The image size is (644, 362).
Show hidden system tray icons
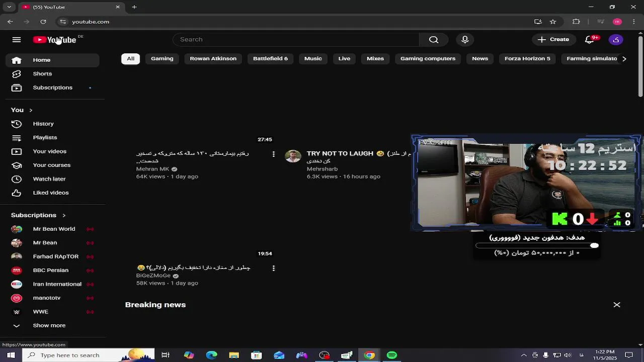524,355
